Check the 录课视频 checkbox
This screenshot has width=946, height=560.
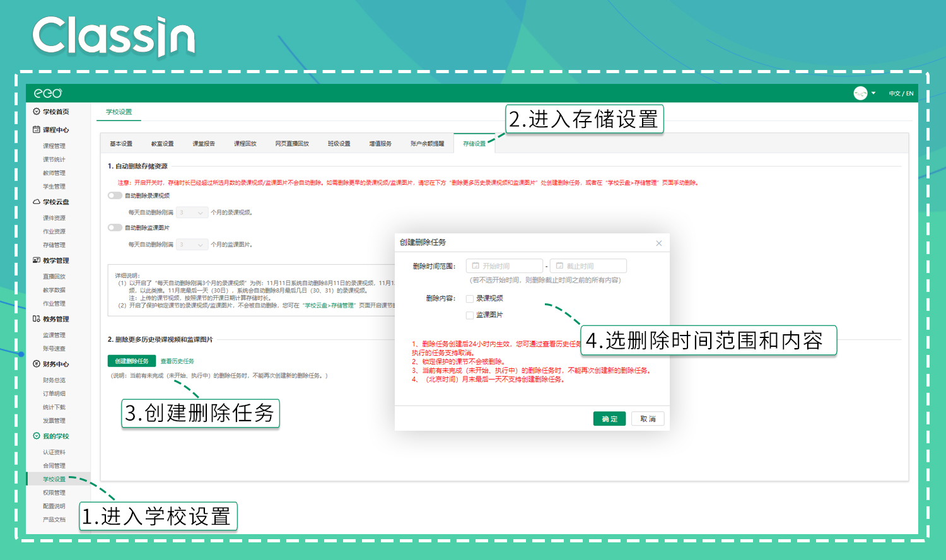[470, 299]
